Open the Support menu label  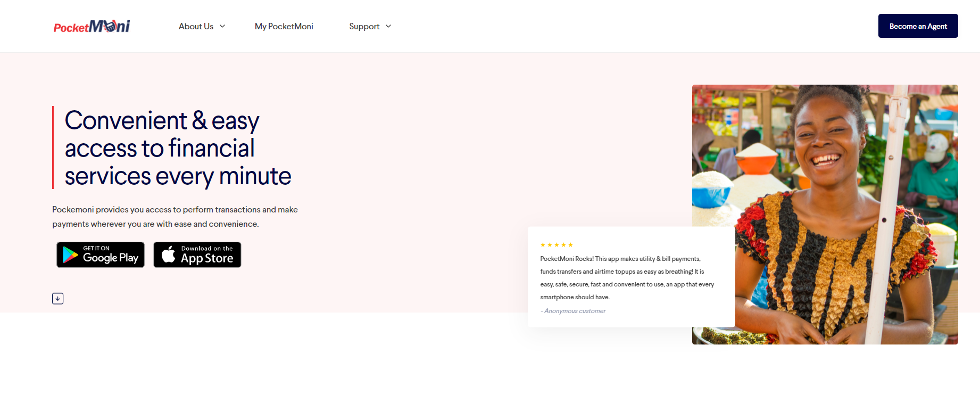point(364,26)
